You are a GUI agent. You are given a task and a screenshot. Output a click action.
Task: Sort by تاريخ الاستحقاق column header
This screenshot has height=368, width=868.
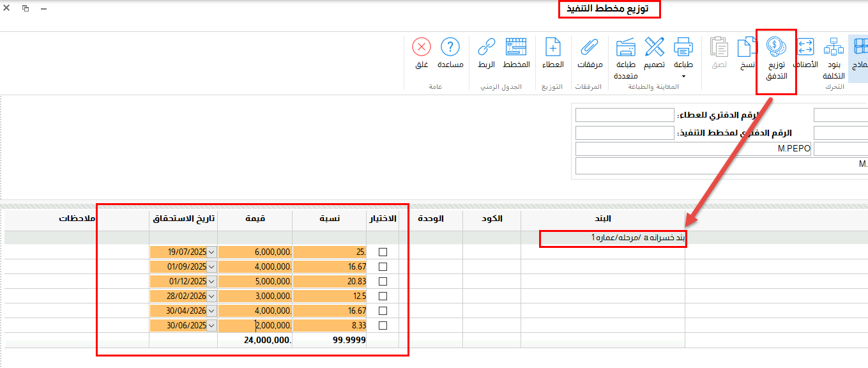point(183,218)
